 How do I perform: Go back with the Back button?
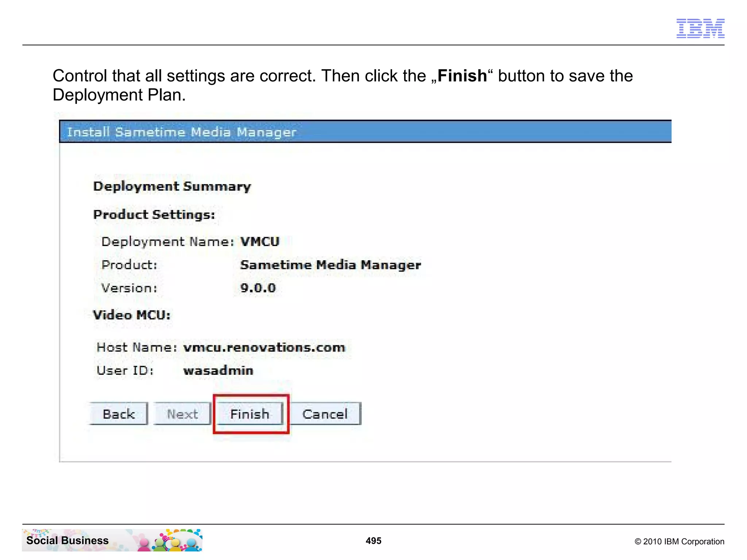119,414
